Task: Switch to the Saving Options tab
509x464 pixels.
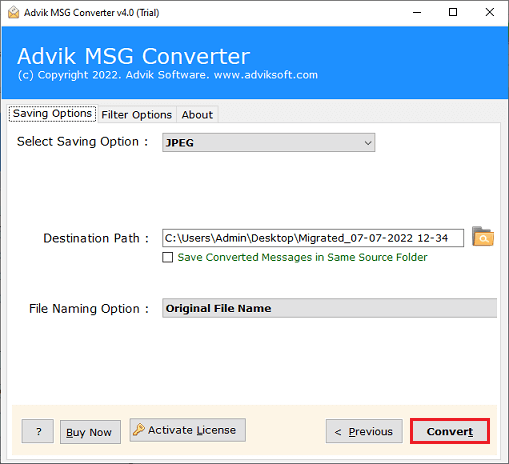Action: point(53,114)
